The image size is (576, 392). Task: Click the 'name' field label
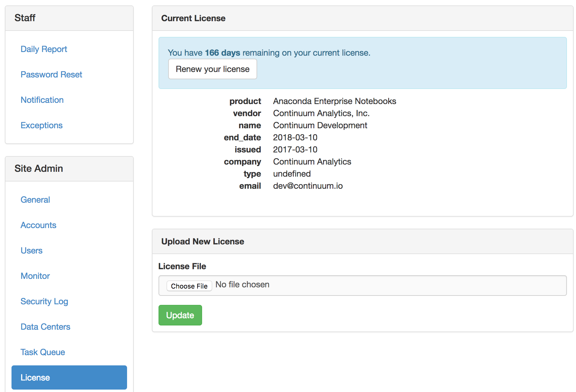point(250,125)
